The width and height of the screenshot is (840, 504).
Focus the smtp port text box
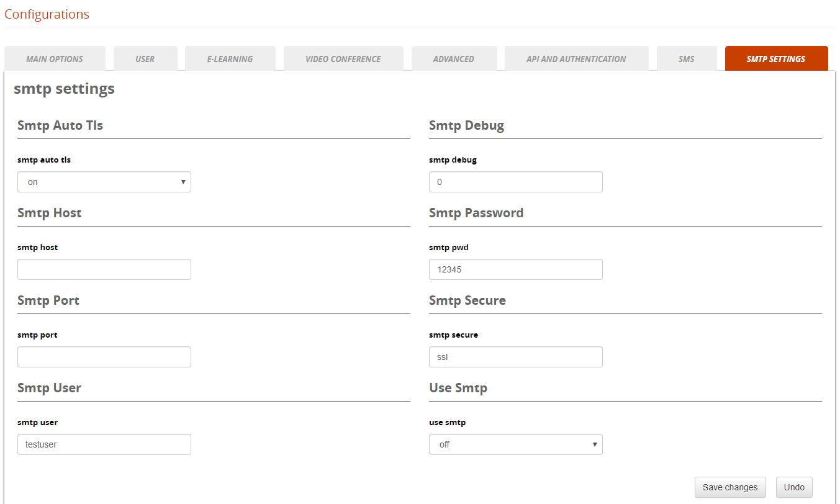[104, 358]
